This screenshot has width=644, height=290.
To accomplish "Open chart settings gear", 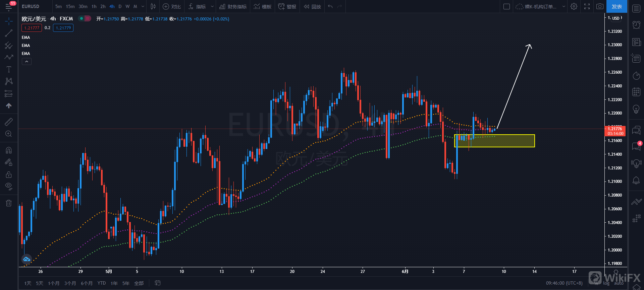I will [574, 6].
